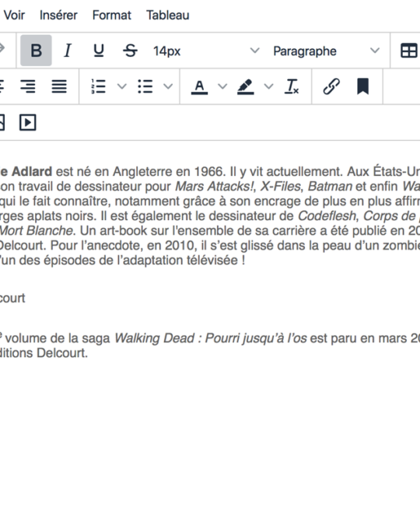Viewport: 420px width, 529px height.
Task: Justify the text alignment
Action: [x=59, y=86]
